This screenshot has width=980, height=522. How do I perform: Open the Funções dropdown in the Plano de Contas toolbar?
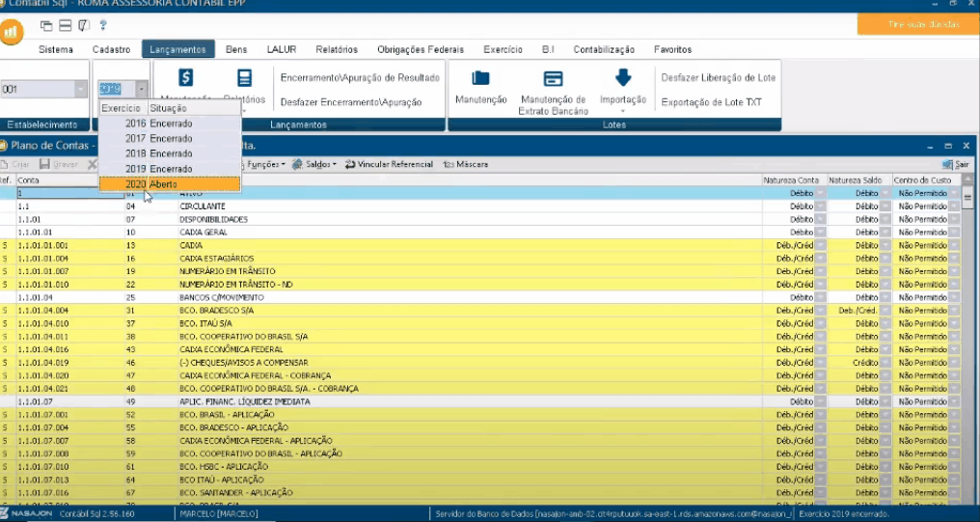[266, 164]
